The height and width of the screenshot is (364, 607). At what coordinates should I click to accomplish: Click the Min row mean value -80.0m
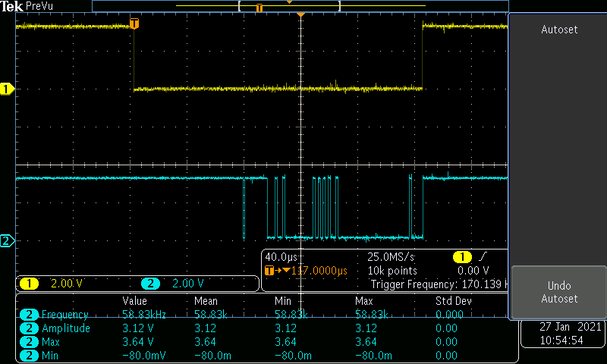click(x=212, y=356)
